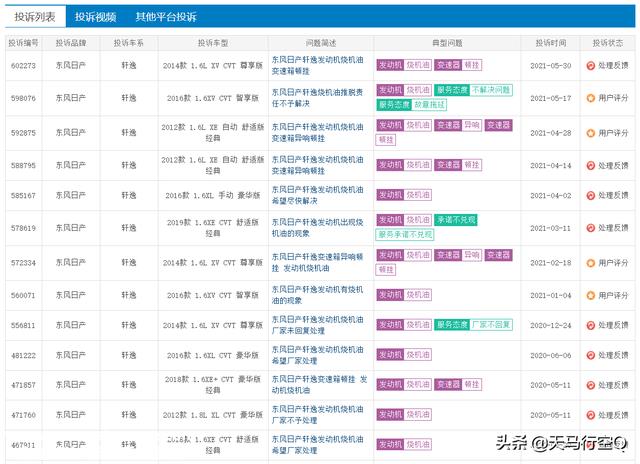Open complaint link 东风日产轩逸变速箱顿挫 发动机烧机油 for 471857
This screenshot has height=464, width=640.
pos(320,384)
